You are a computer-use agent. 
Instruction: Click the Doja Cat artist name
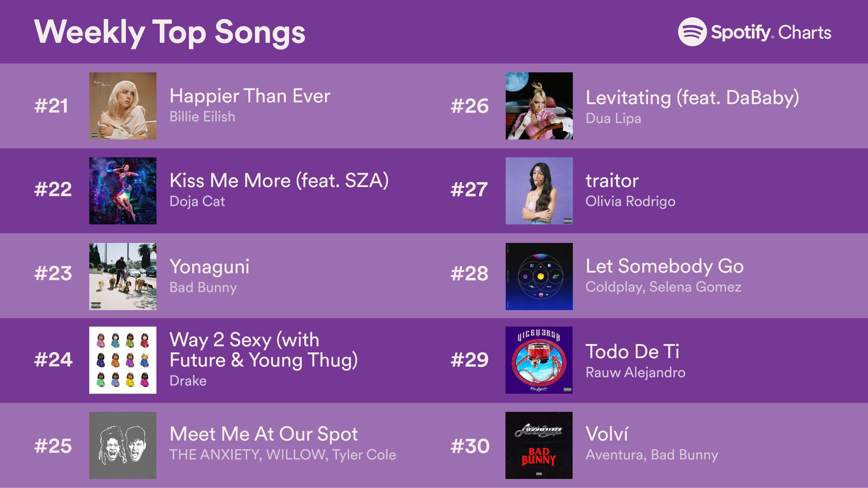(x=197, y=201)
